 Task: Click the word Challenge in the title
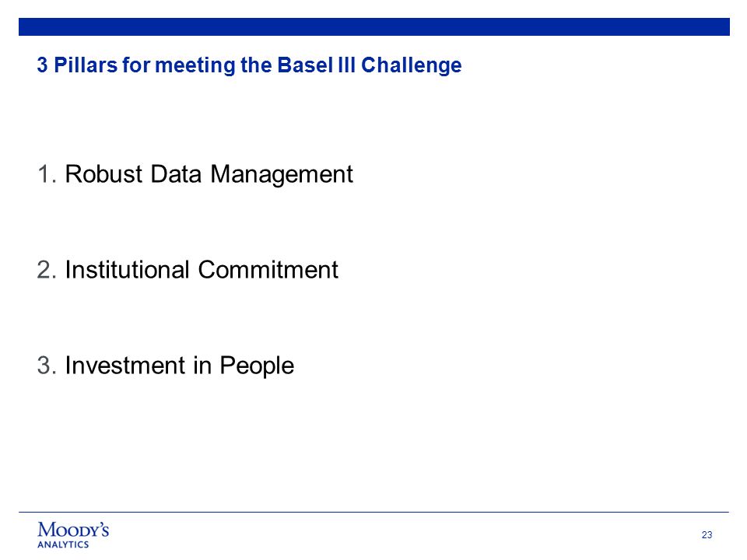tap(411, 65)
